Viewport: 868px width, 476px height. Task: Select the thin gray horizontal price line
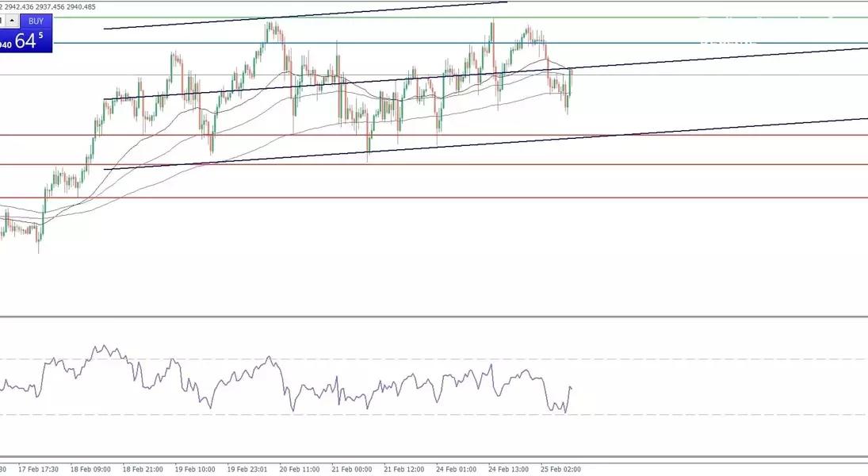pos(713,75)
